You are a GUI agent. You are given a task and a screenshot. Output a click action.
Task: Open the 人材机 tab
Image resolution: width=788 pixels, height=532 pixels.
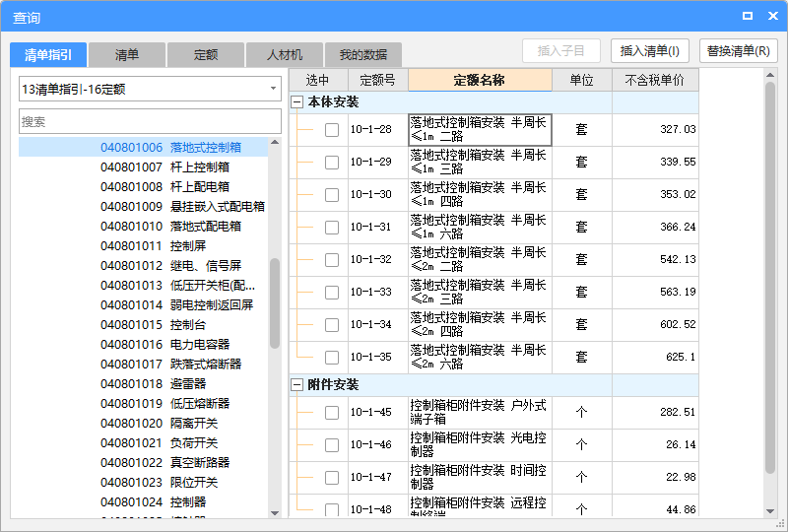285,55
